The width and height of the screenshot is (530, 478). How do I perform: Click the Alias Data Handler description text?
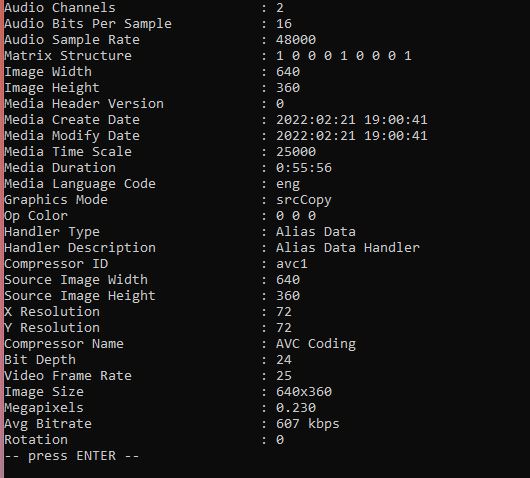(x=348, y=248)
